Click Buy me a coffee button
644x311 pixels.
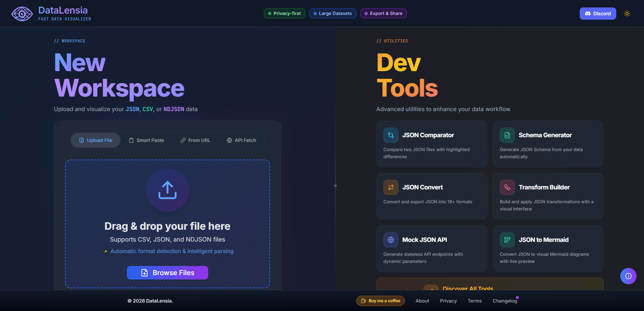(x=380, y=301)
